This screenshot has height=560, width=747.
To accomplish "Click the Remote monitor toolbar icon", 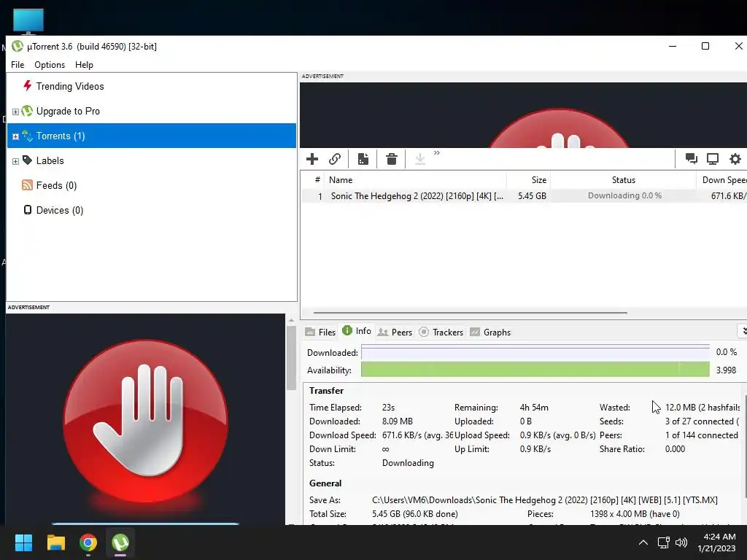I will (x=713, y=158).
